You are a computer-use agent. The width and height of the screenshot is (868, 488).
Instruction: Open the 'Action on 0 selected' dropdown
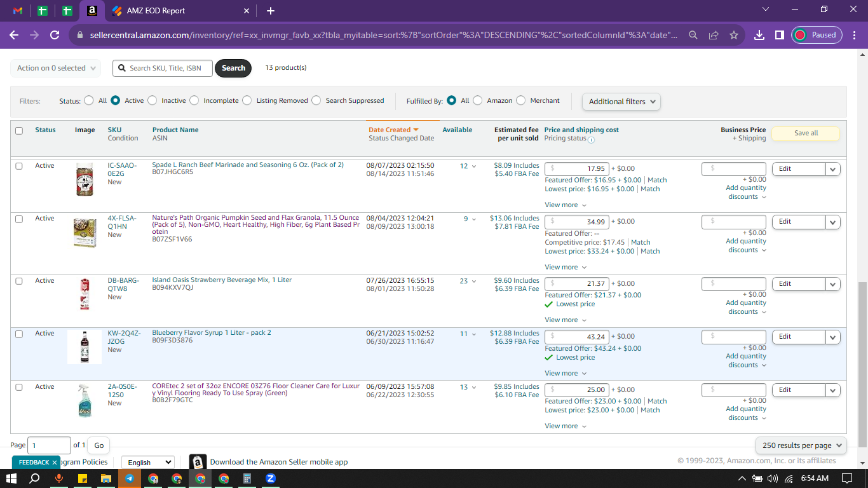pyautogui.click(x=56, y=68)
